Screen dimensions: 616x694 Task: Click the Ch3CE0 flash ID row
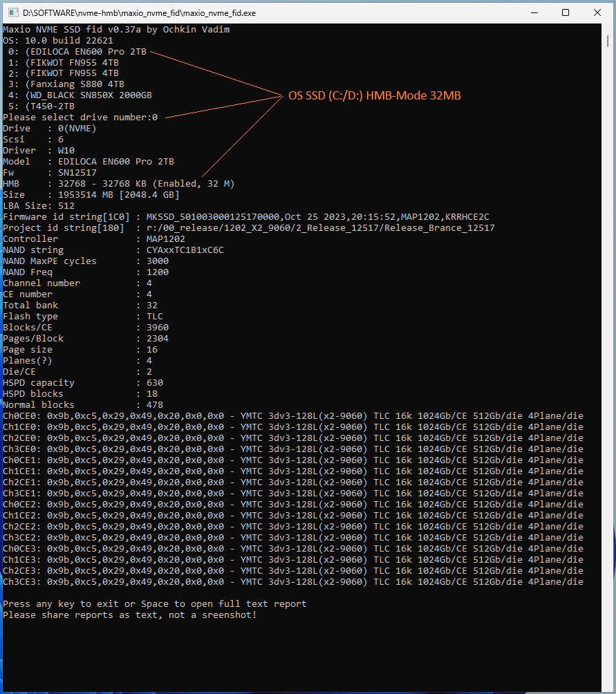(x=293, y=449)
